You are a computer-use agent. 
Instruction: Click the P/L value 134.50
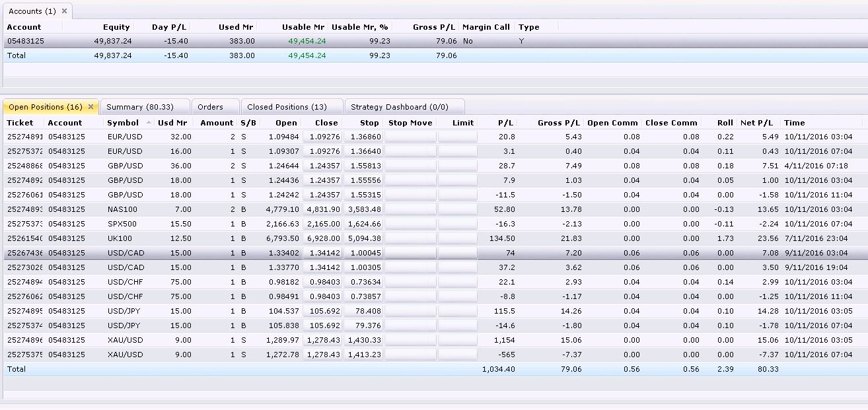click(x=503, y=238)
